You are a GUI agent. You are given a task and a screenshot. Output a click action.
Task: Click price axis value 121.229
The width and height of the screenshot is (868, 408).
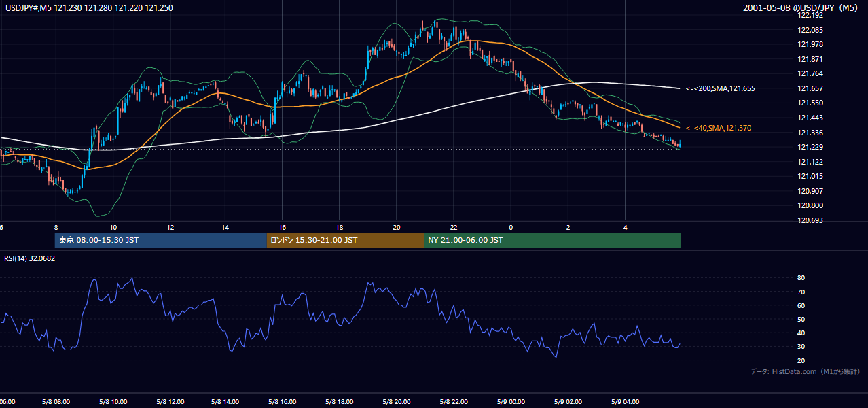812,147
